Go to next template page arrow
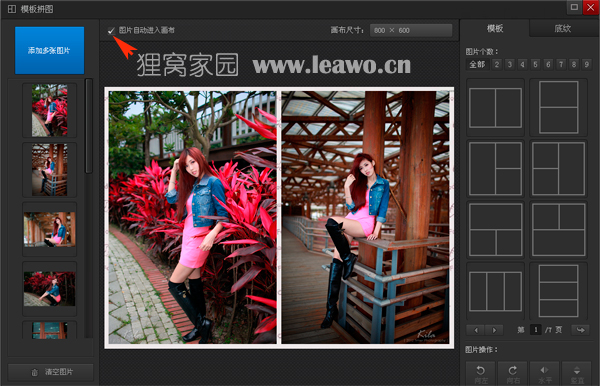The width and height of the screenshot is (600, 386). point(494,330)
